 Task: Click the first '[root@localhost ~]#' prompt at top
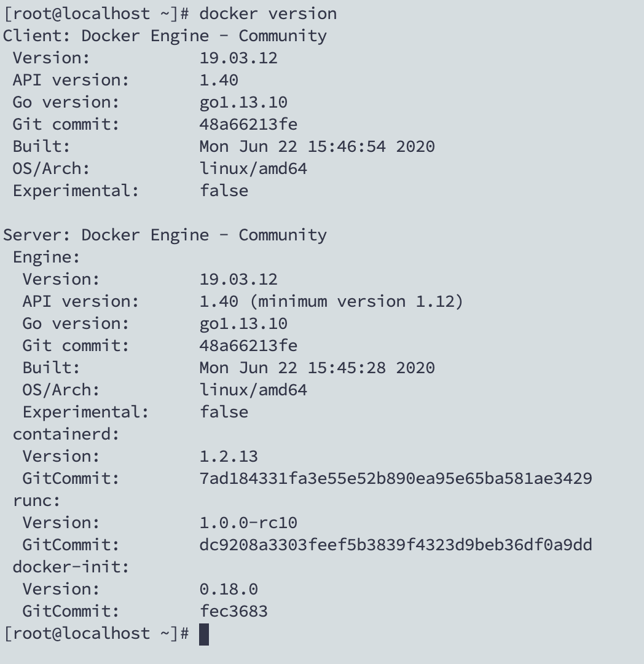pyautogui.click(x=96, y=14)
